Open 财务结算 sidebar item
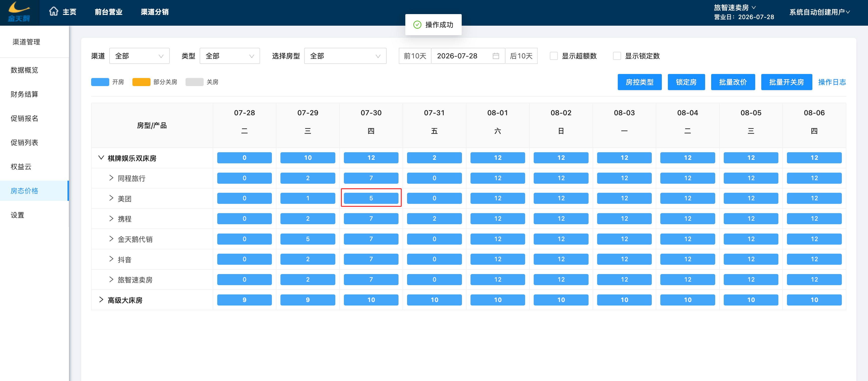 [x=24, y=94]
